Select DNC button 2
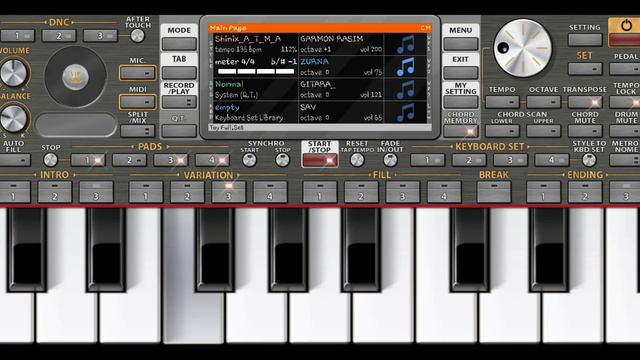The height and width of the screenshot is (360, 640). pyautogui.click(x=59, y=36)
